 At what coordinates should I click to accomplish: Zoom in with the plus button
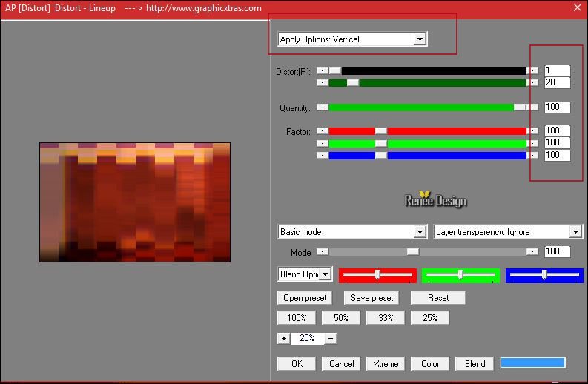pyautogui.click(x=284, y=338)
